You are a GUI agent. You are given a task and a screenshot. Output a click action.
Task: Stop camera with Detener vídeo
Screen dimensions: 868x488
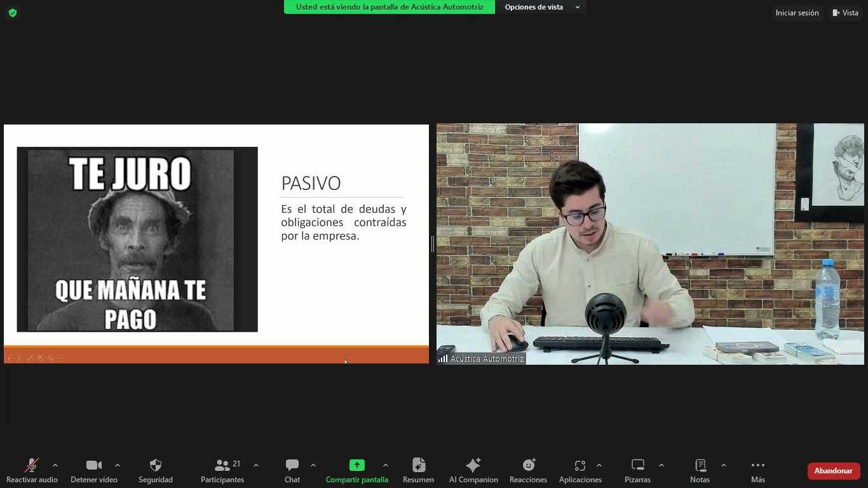coord(94,471)
